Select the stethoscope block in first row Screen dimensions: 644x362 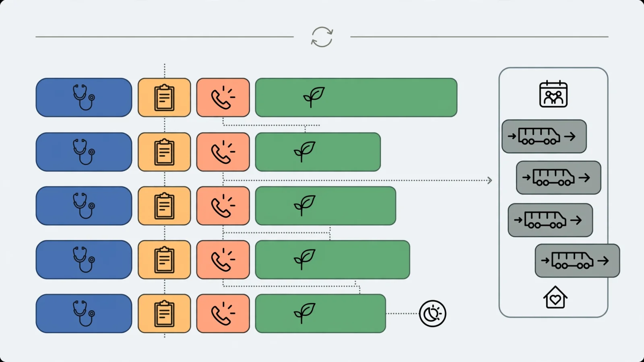pos(84,98)
